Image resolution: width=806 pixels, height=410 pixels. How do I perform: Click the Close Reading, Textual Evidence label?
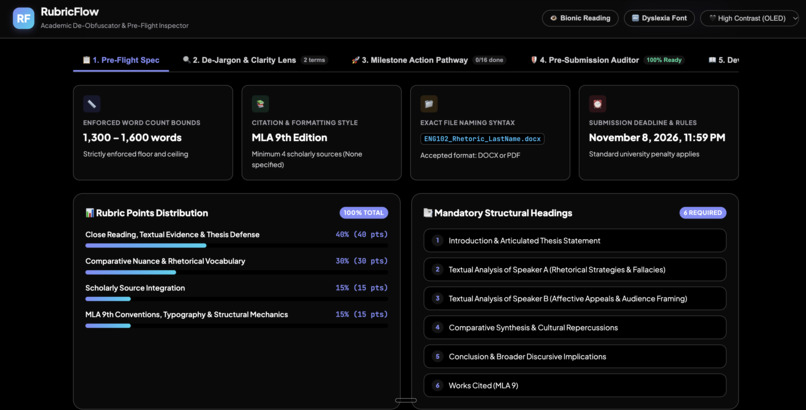172,234
